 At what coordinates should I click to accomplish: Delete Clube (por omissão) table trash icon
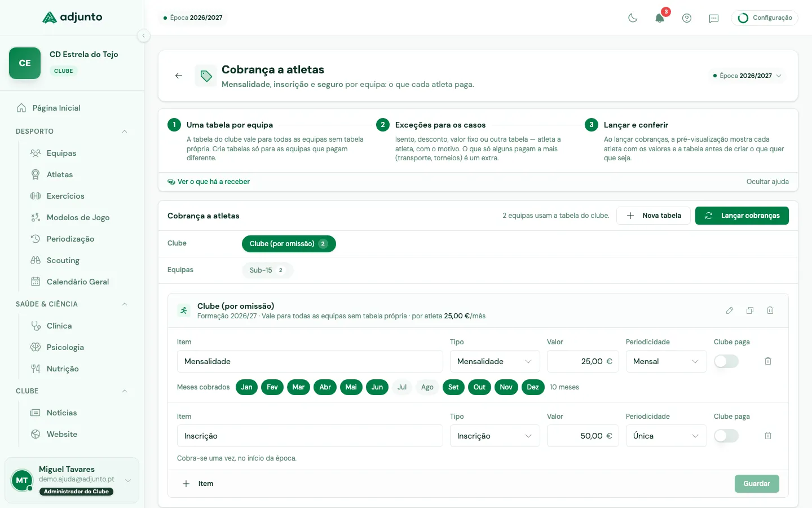(770, 310)
